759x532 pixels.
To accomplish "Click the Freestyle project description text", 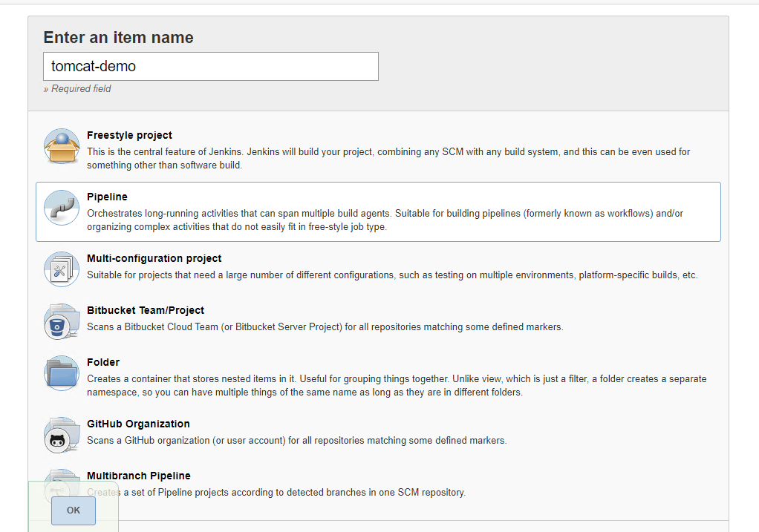I will 388,158.
